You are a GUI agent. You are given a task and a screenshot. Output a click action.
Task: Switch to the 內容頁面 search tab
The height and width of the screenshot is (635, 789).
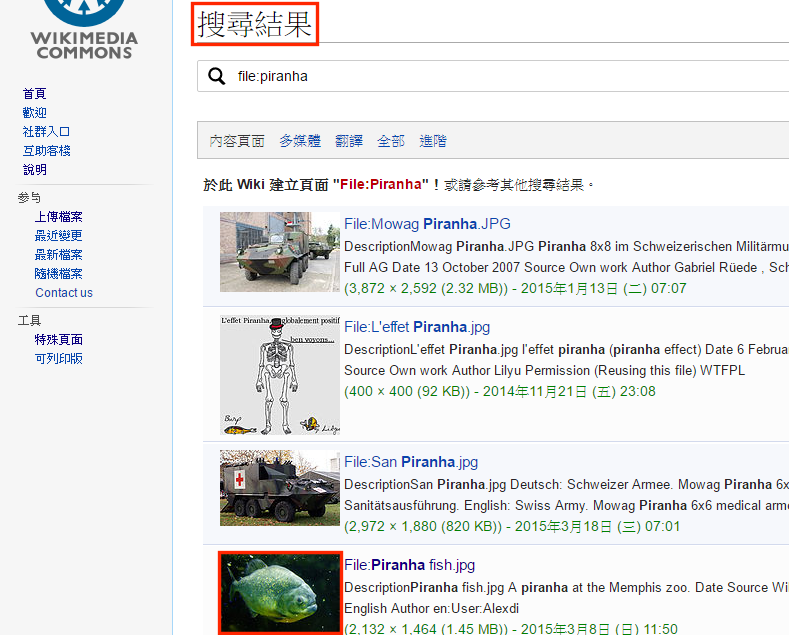point(237,141)
